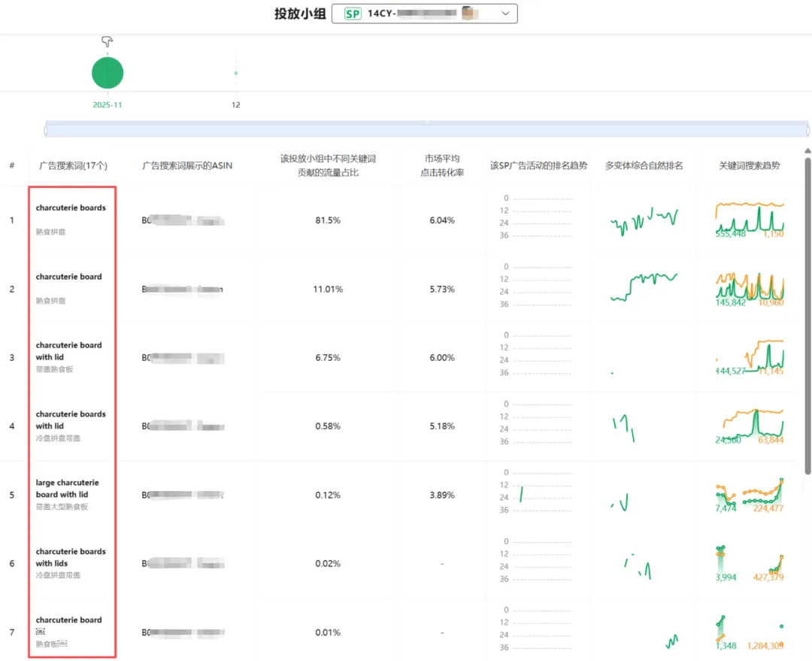The height and width of the screenshot is (661, 812).
Task: Click the keyword 'charcuterie boards' in row 1
Action: pyautogui.click(x=71, y=208)
